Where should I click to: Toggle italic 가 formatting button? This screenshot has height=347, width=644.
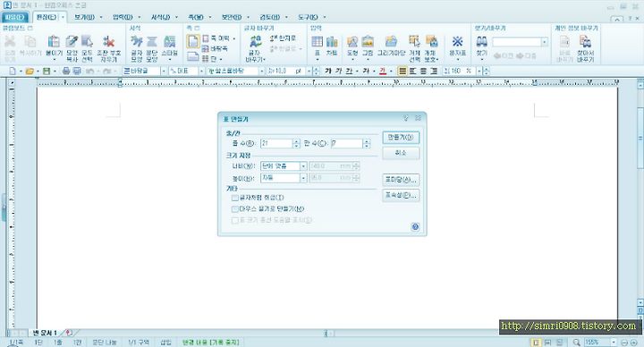(338, 71)
